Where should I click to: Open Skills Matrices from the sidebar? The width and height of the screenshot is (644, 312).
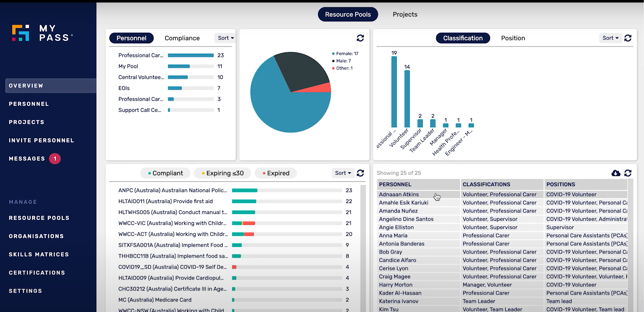coord(39,254)
